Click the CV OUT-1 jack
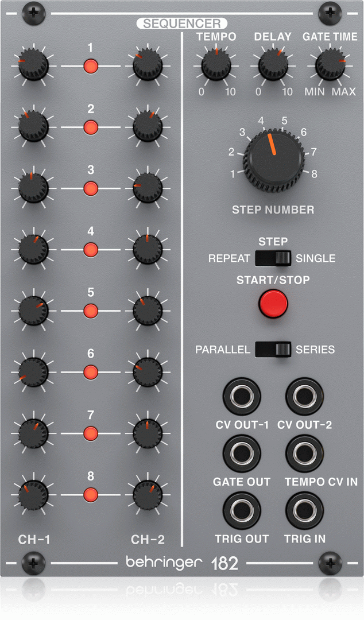This screenshot has width=364, height=620. 241,396
